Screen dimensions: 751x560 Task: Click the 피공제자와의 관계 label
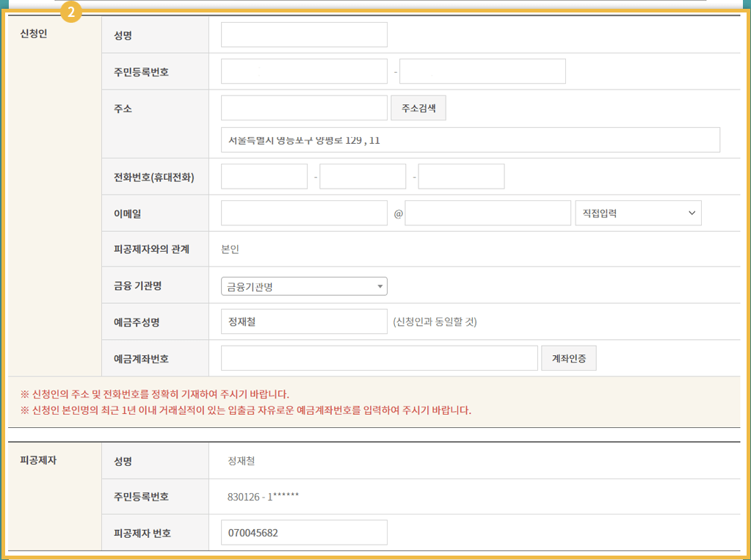click(151, 250)
